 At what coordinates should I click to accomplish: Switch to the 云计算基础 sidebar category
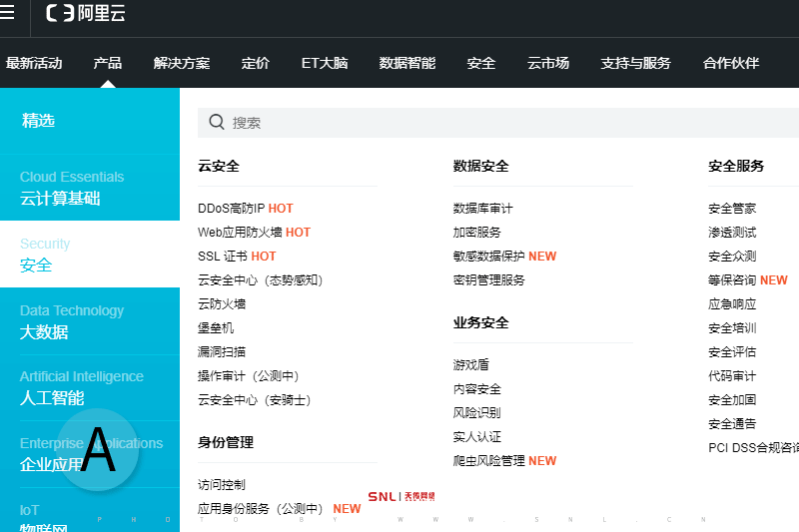(60, 198)
